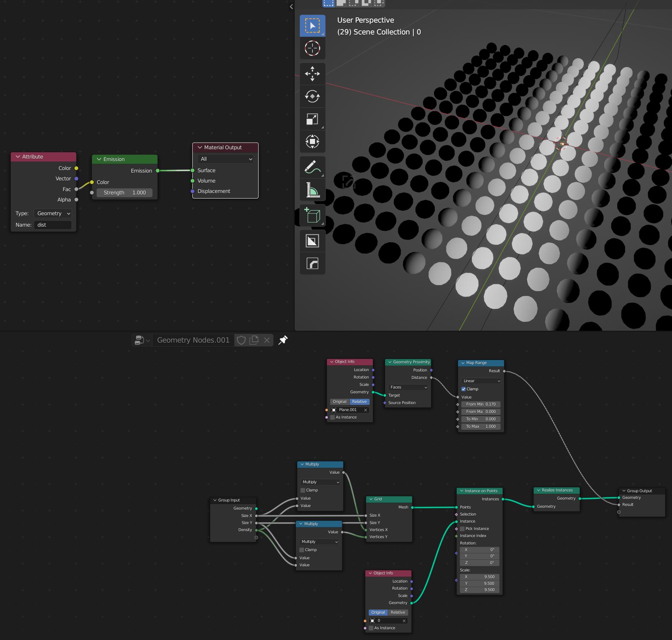Image resolution: width=672 pixels, height=640 pixels.
Task: Click Map Range To Min 0.000 field
Action: coord(481,419)
